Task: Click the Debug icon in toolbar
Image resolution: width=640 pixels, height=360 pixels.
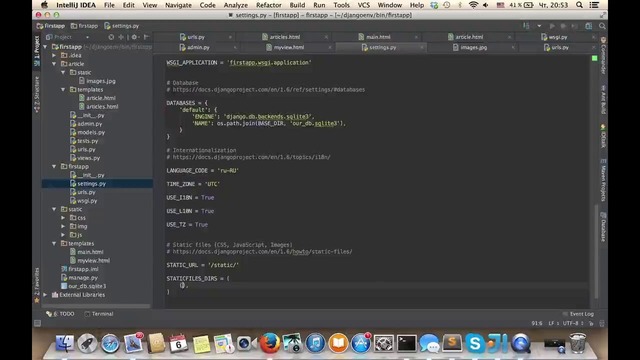Action: click(x=563, y=26)
